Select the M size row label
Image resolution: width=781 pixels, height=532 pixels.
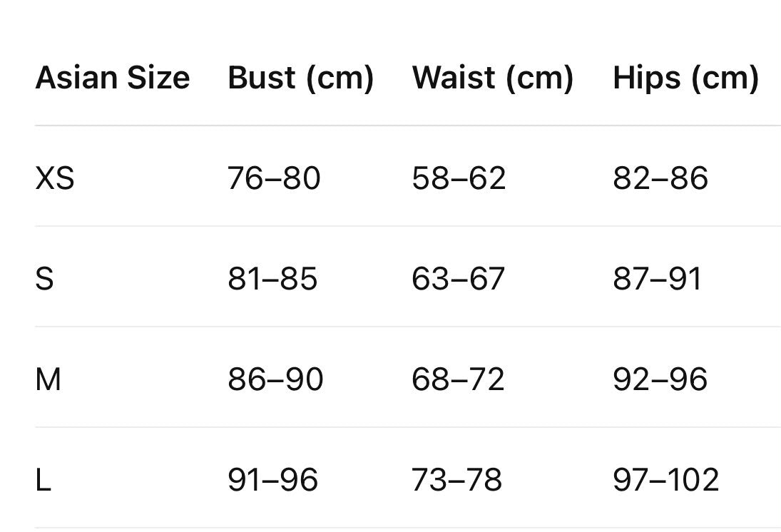click(49, 379)
